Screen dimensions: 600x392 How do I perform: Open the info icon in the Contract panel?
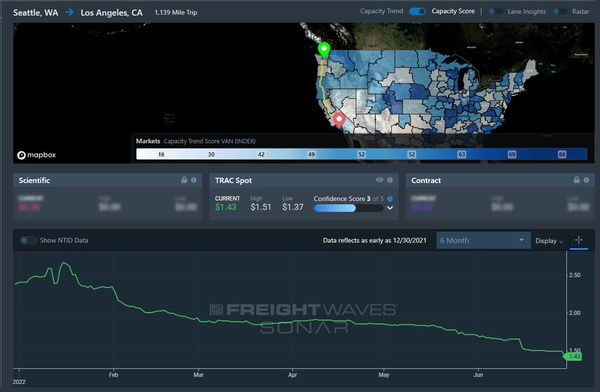pyautogui.click(x=586, y=180)
